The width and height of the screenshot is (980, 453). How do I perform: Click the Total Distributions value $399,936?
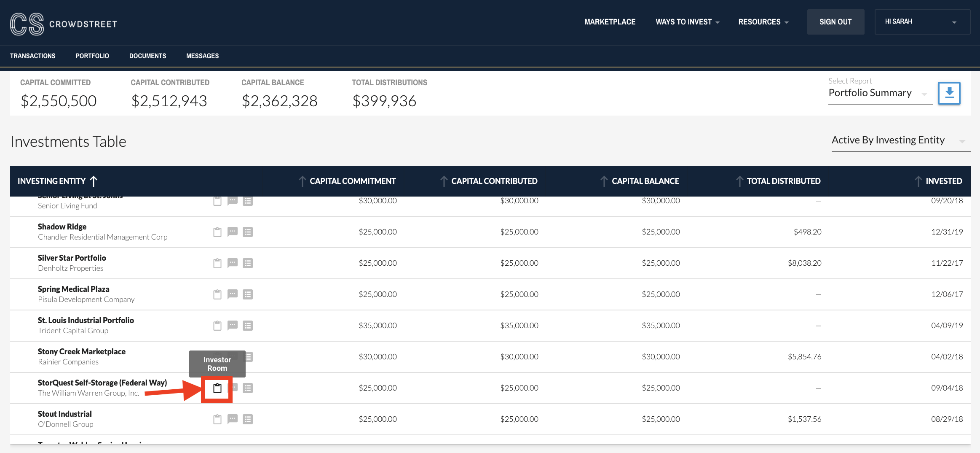[x=384, y=101]
